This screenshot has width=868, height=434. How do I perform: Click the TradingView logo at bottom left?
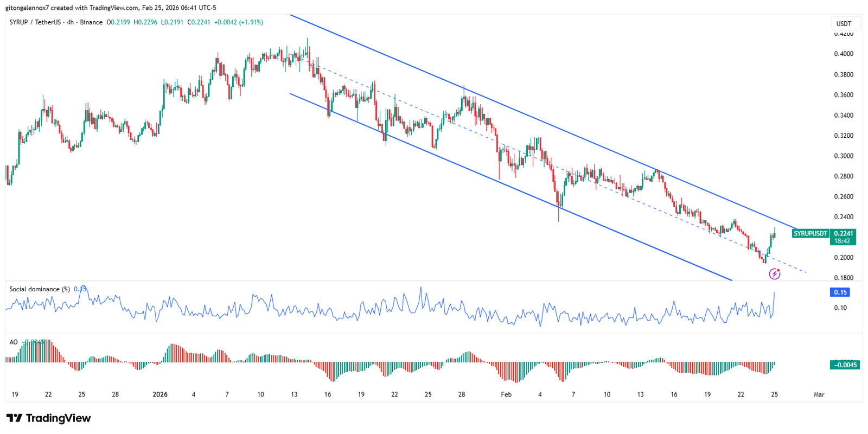click(49, 418)
